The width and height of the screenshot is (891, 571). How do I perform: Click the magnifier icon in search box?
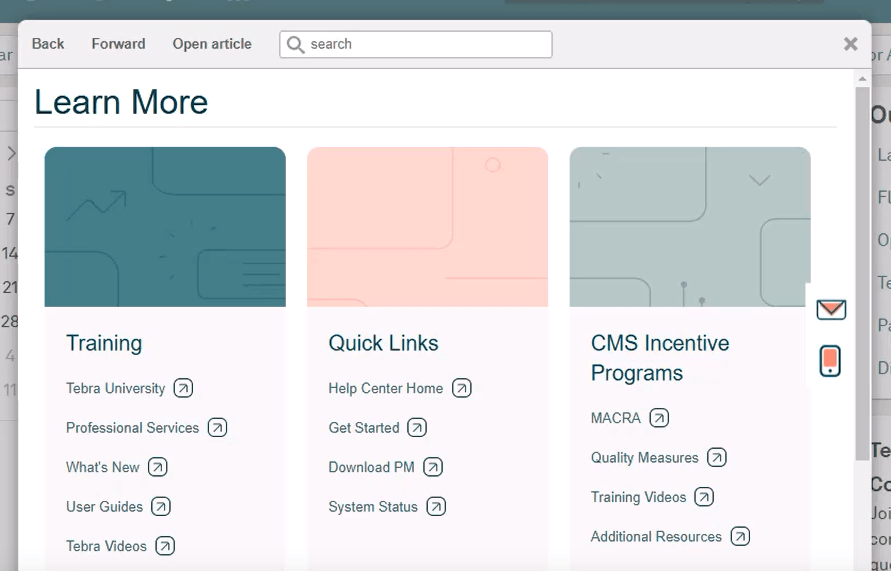coord(295,44)
